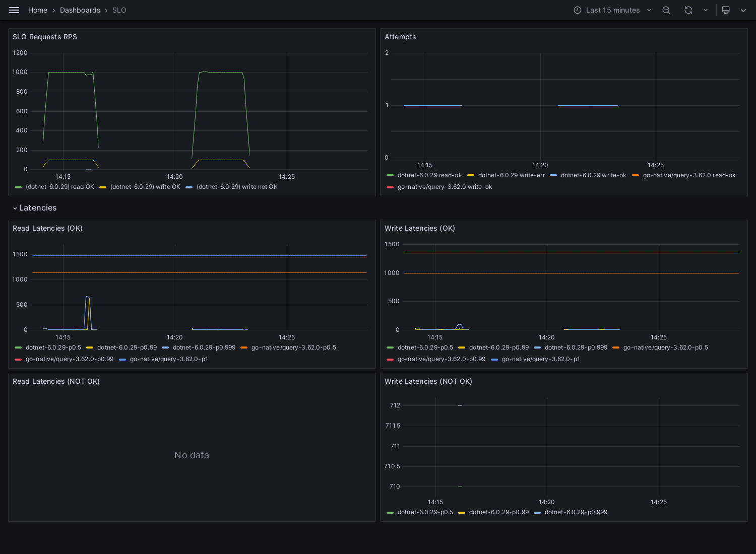The height and width of the screenshot is (554, 756).
Task: Click SLO breadcrumb item
Action: point(119,10)
